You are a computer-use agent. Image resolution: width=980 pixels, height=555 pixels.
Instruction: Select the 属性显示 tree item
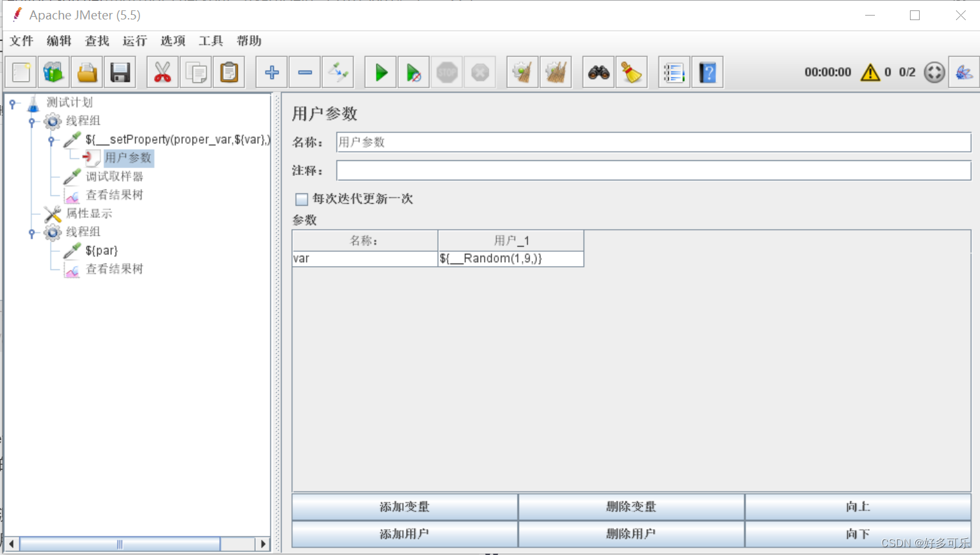tap(89, 214)
